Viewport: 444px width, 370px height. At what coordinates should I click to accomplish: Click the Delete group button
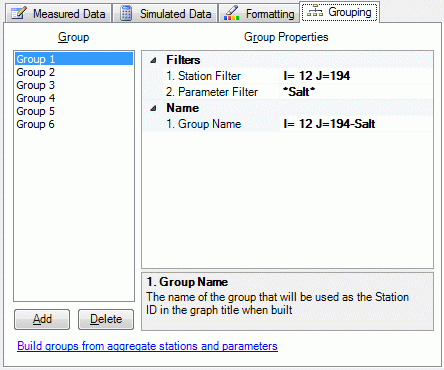tap(106, 319)
